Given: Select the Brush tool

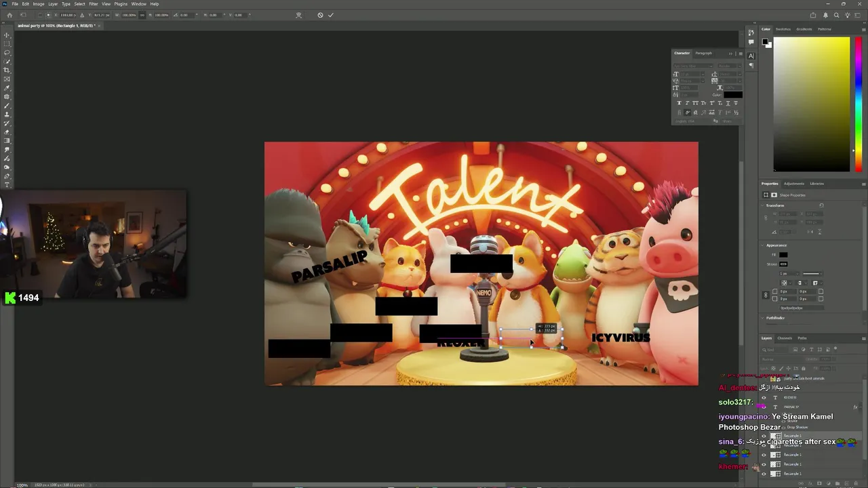Looking at the screenshot, I should [x=7, y=106].
